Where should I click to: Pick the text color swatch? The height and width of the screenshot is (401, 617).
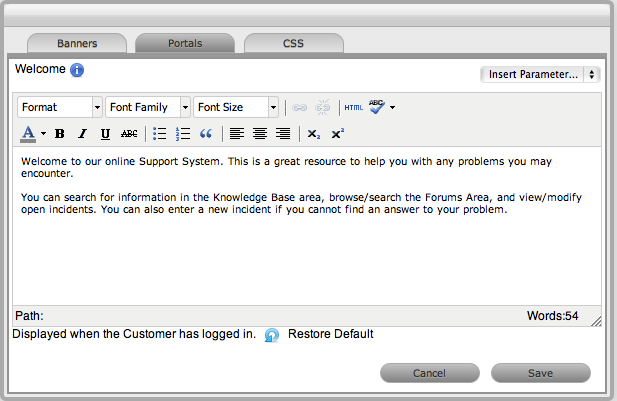(x=28, y=134)
